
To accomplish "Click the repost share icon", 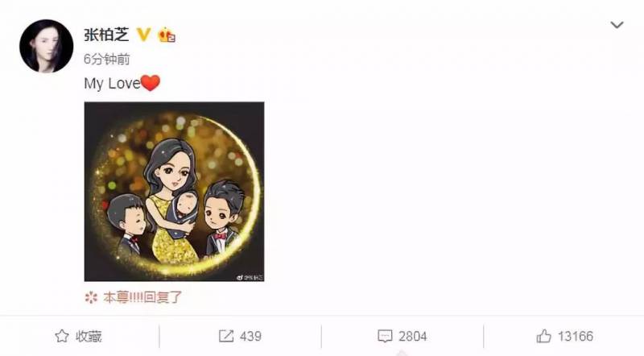I will pyautogui.click(x=226, y=337).
